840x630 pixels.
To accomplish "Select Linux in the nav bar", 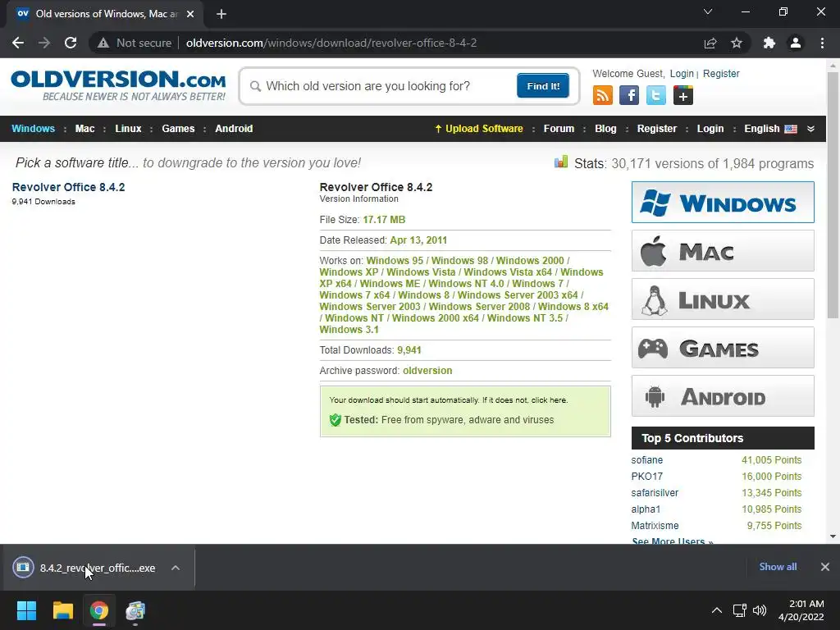I will [x=128, y=129].
